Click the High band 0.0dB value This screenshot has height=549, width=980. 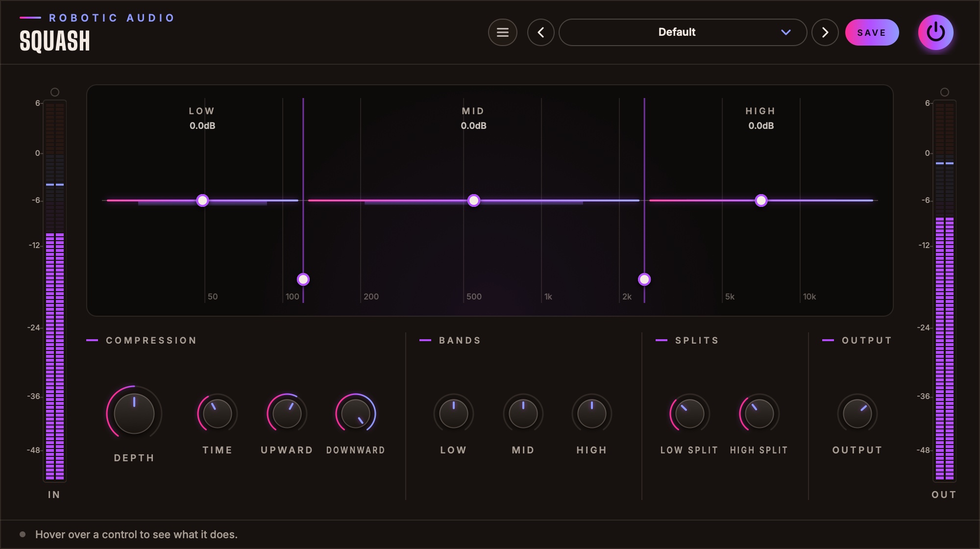(x=761, y=126)
